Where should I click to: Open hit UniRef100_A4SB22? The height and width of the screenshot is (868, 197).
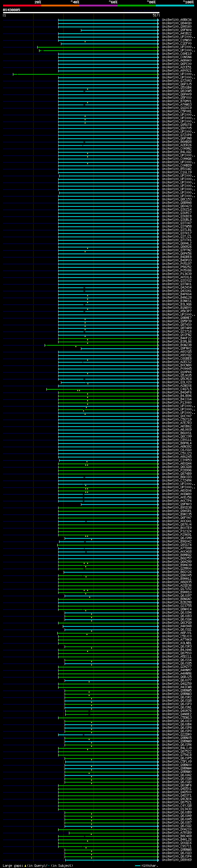[x=177, y=33]
